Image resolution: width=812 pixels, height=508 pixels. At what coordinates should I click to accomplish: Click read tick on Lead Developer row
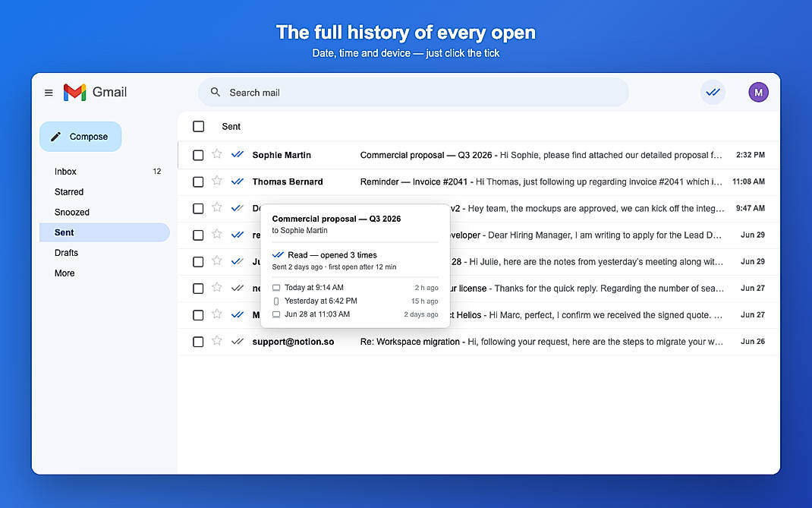point(238,235)
